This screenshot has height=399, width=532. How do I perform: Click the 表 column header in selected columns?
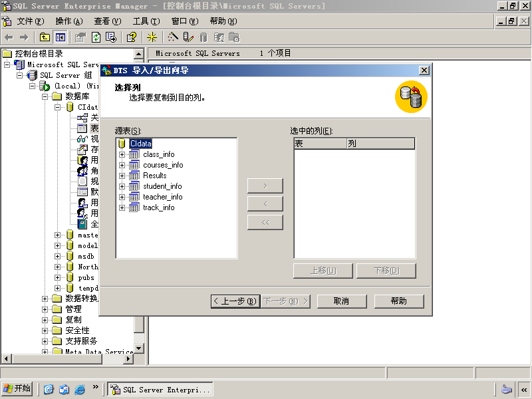pyautogui.click(x=321, y=144)
